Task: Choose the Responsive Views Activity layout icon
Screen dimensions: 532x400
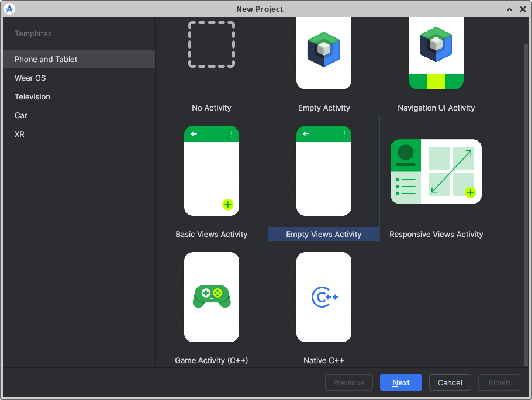Action: click(x=436, y=171)
